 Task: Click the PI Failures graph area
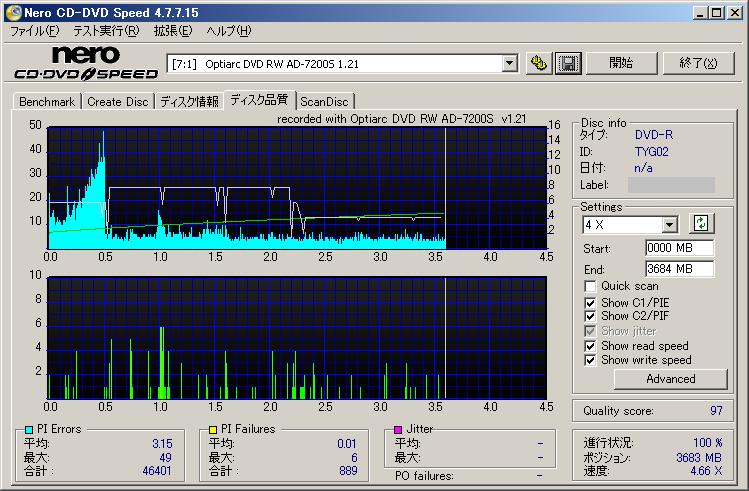[297, 338]
